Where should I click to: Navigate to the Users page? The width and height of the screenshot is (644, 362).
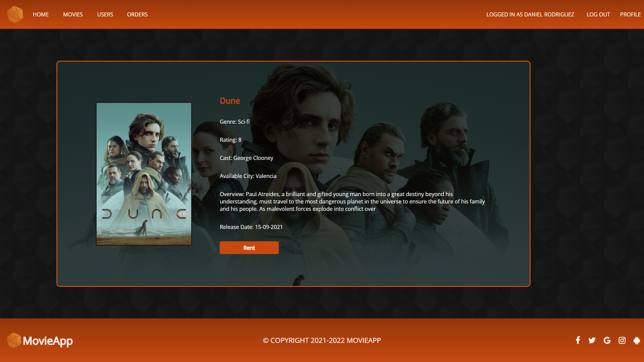point(105,14)
